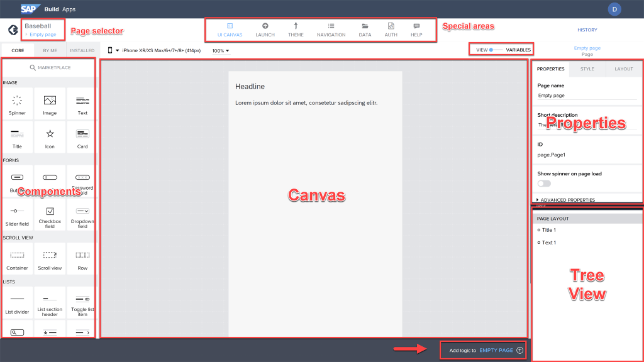
Task: Select the Container component icon
Action: 17,255
